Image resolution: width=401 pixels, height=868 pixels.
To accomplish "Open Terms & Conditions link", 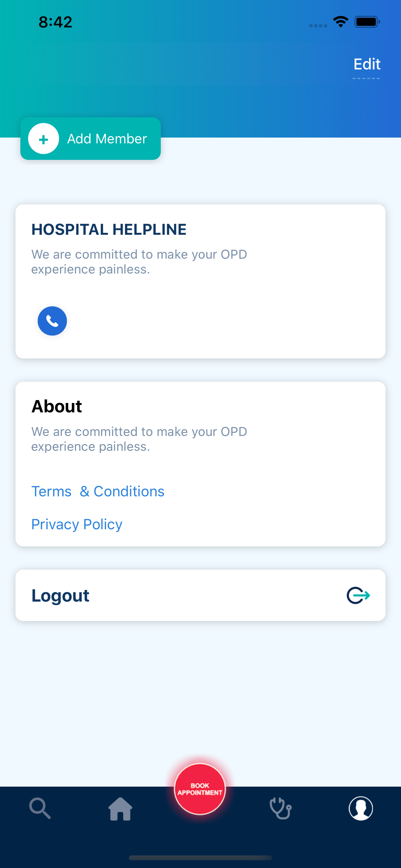I will pos(98,491).
